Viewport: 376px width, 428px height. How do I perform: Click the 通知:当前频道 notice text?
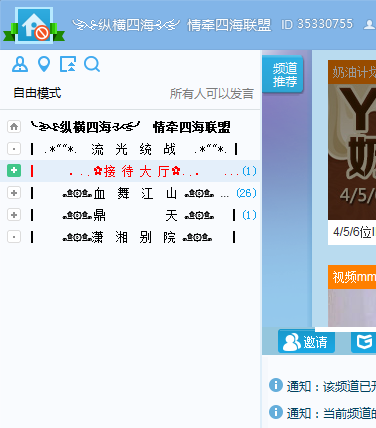pos(331,413)
